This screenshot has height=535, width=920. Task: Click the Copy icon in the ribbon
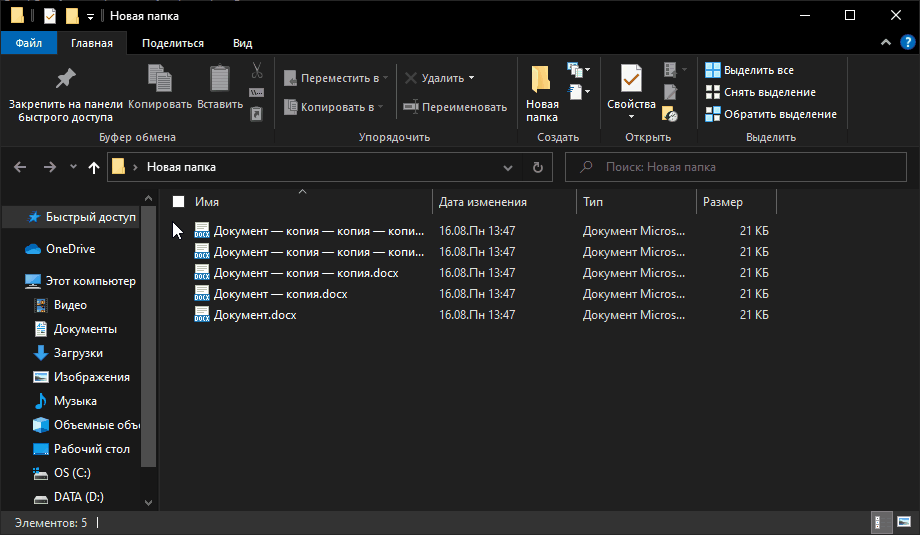click(x=159, y=79)
